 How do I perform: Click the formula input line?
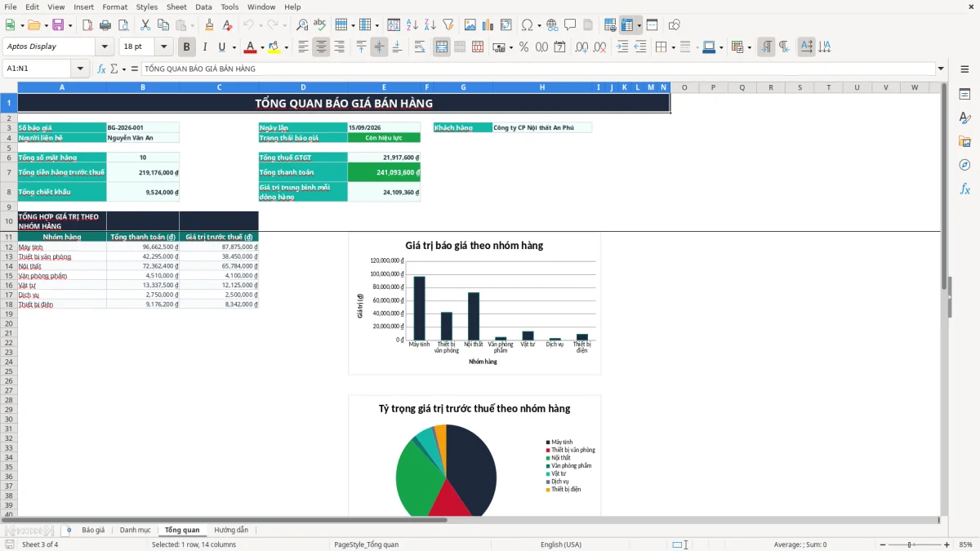(x=537, y=69)
